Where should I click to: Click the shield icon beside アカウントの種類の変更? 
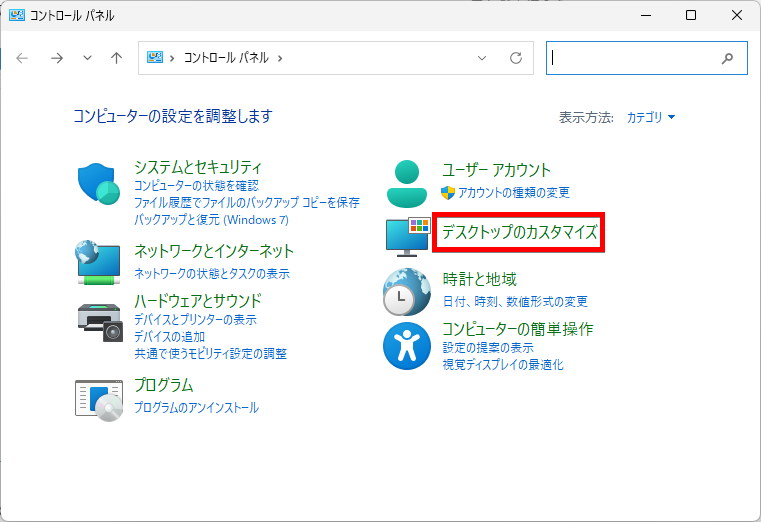[447, 193]
